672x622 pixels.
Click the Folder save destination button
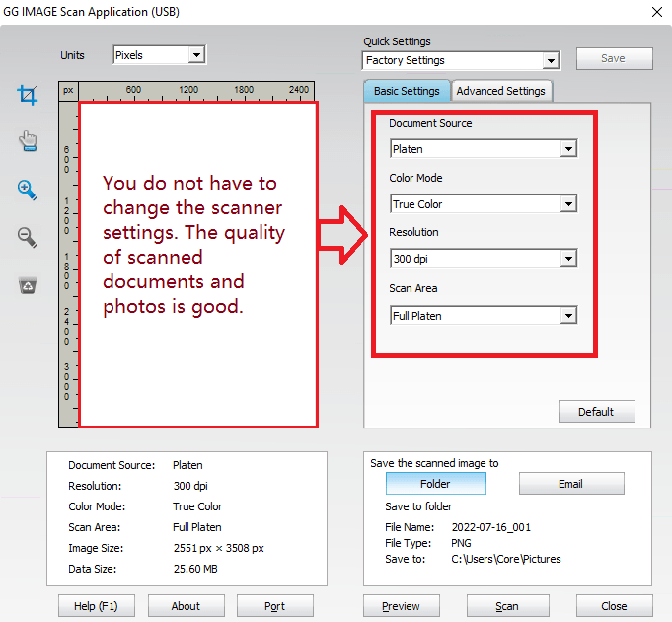(x=435, y=484)
